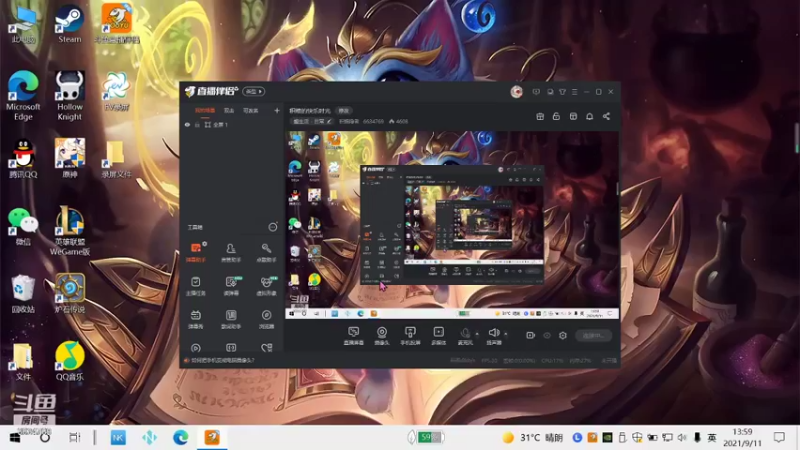Image resolution: width=800 pixels, height=450 pixels.
Task: Click the orange streaming app in taskbar
Action: tap(212, 438)
